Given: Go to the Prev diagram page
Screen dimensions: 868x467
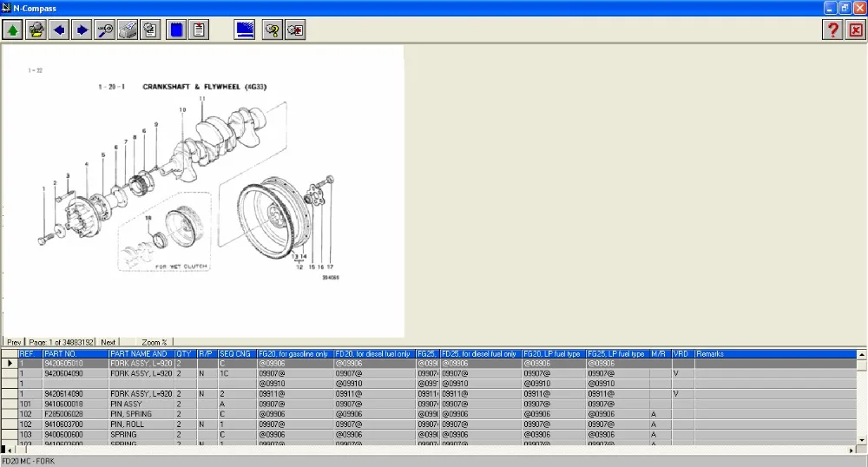Looking at the screenshot, I should coord(14,343).
